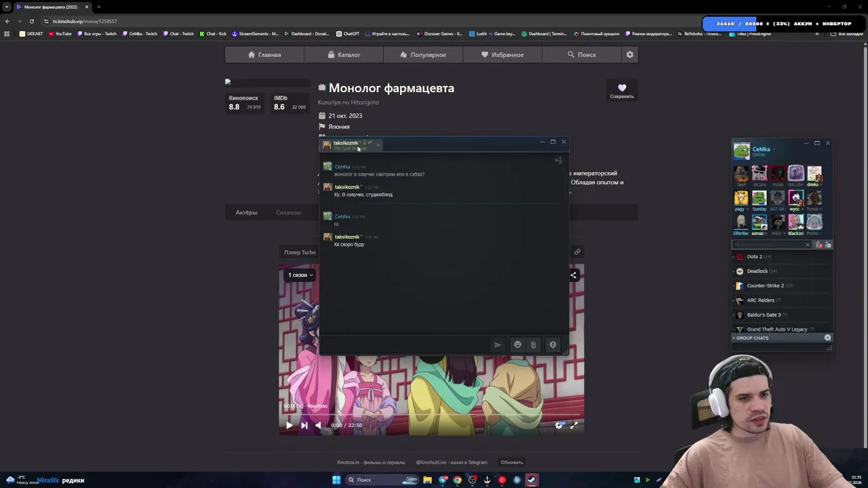Image resolution: width=868 pixels, height=488 pixels.
Task: Open Dota 2 friends group
Action: tap(781, 257)
